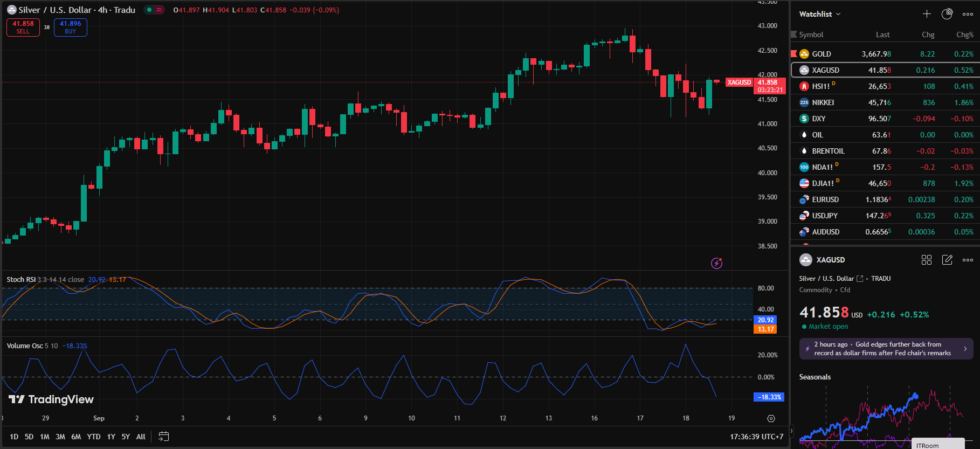Toggle the market status indicator pill by the title

coord(154,10)
